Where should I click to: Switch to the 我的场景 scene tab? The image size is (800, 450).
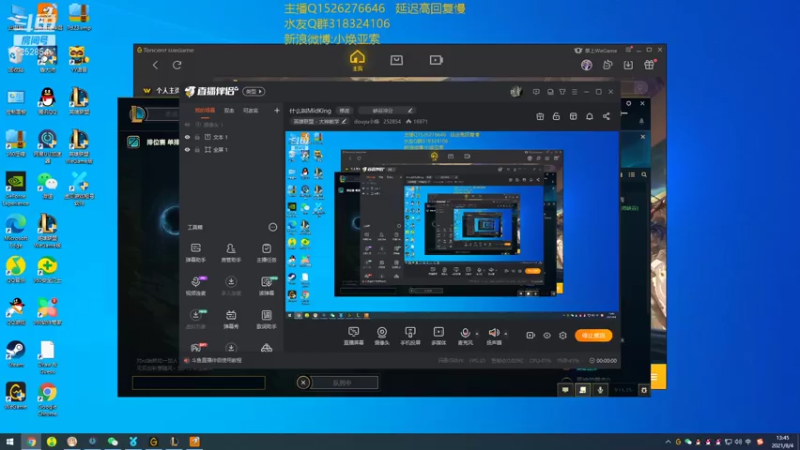coord(205,111)
